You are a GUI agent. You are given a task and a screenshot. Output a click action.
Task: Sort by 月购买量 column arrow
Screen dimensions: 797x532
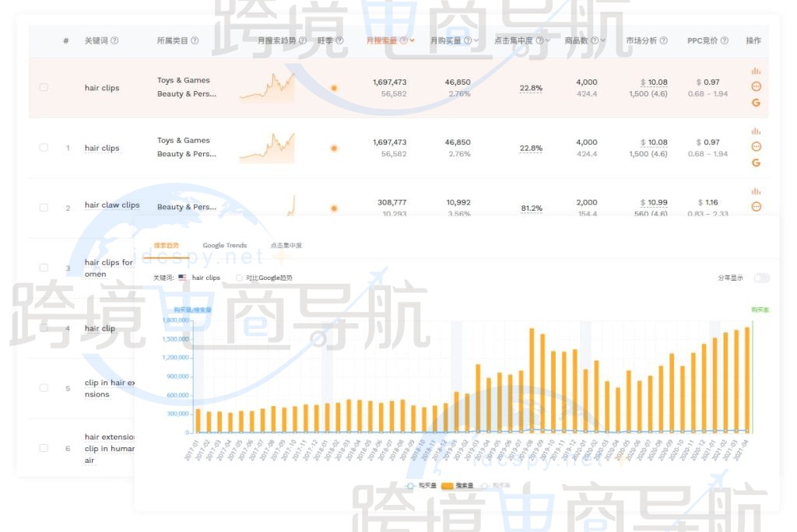476,40
